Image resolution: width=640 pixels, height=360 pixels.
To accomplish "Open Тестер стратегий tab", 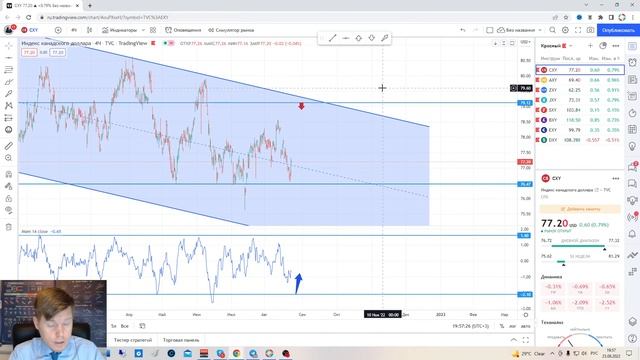I will [133, 340].
